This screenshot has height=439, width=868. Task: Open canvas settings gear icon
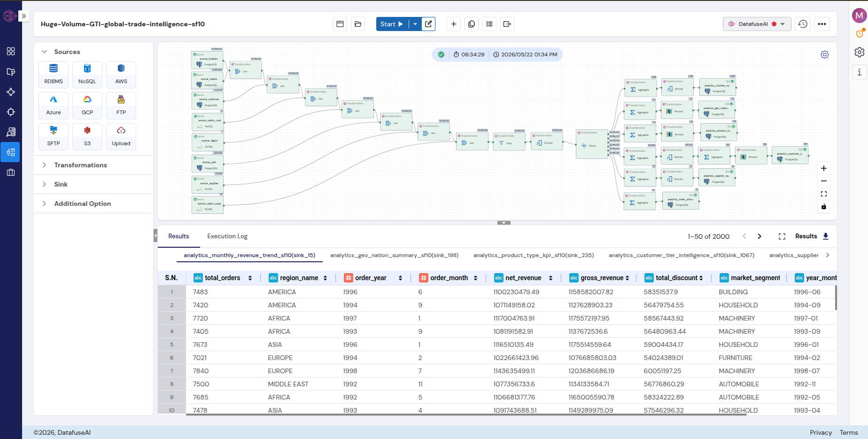pyautogui.click(x=825, y=55)
